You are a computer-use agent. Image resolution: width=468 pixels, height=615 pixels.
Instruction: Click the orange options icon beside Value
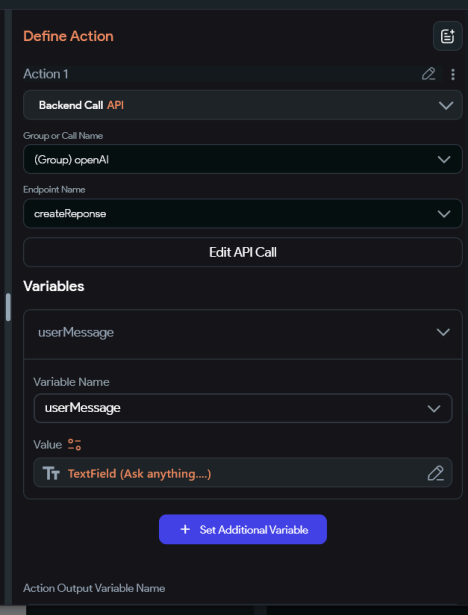click(x=74, y=445)
